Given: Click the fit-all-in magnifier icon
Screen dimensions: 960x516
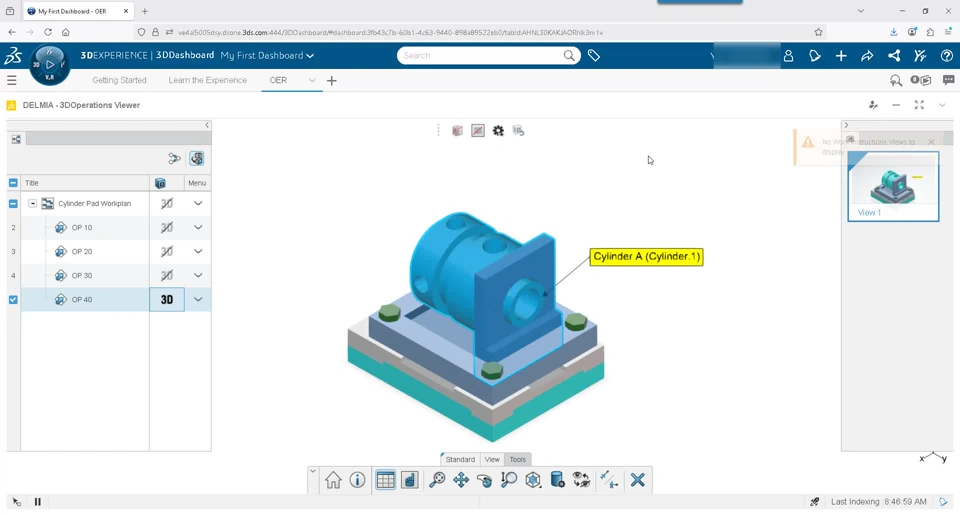Looking at the screenshot, I should point(437,480).
